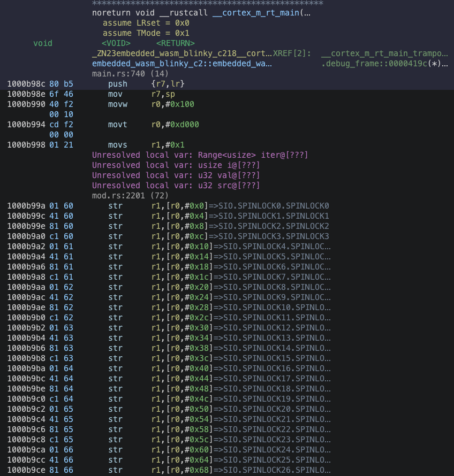Viewport: 454px width, 476px height.
Task: Select the _ZN23embedded_wasm_blinky mangled label
Action: click(181, 53)
